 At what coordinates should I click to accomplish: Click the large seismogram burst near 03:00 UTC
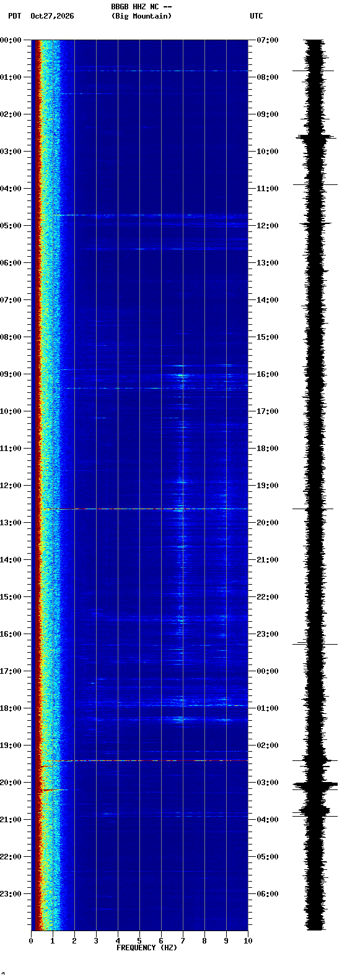pyautogui.click(x=315, y=786)
